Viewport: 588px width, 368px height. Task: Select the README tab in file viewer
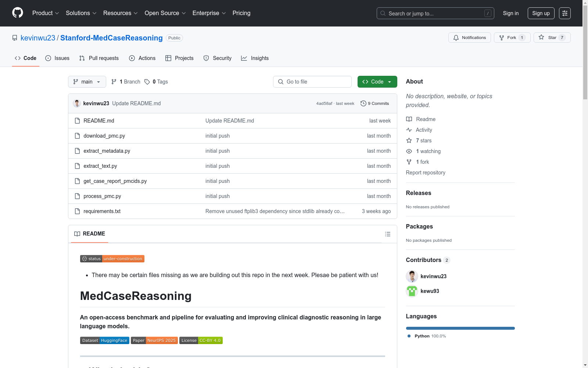click(90, 234)
